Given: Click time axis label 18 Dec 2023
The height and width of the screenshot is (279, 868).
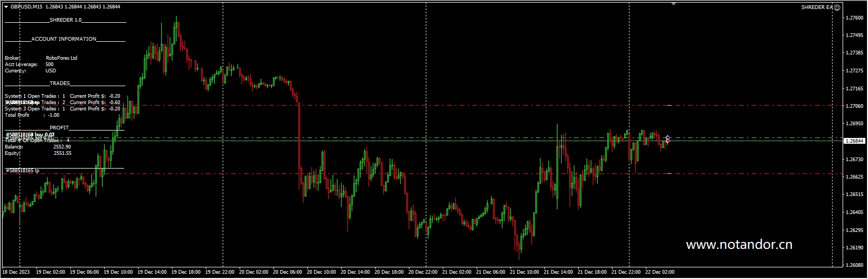Looking at the screenshot, I should pos(15,272).
